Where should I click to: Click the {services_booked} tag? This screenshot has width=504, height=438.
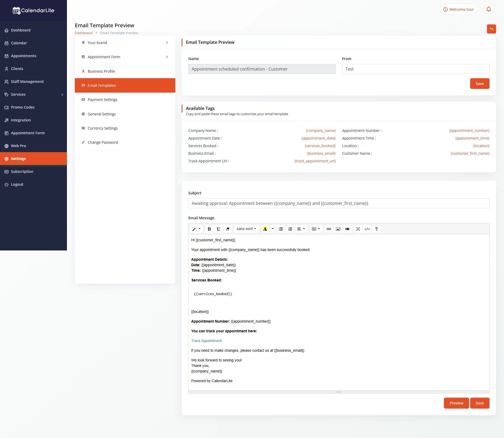tap(320, 146)
